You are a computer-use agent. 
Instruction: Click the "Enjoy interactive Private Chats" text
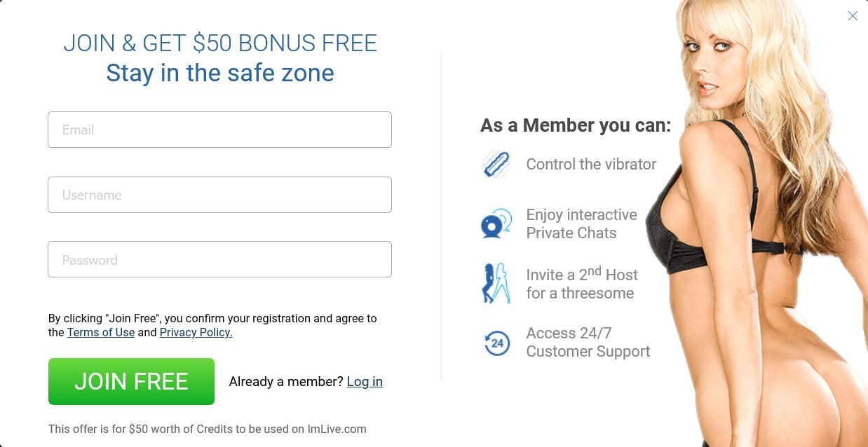(582, 224)
